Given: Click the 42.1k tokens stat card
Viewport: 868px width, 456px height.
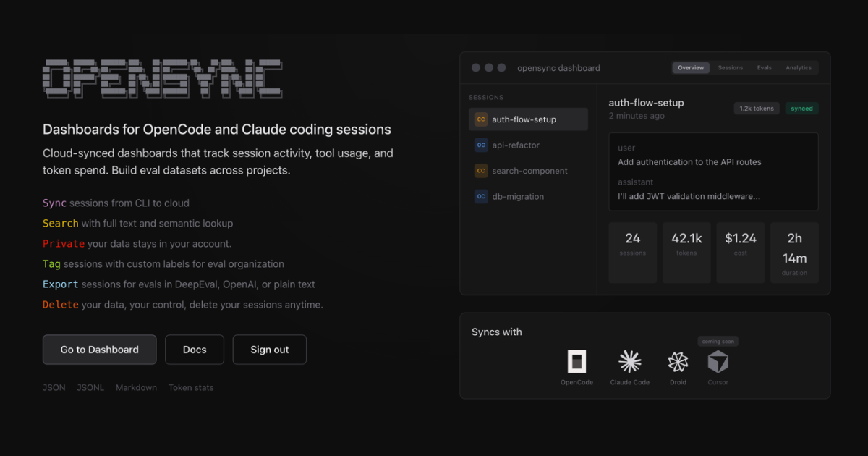Looking at the screenshot, I should 686,253.
